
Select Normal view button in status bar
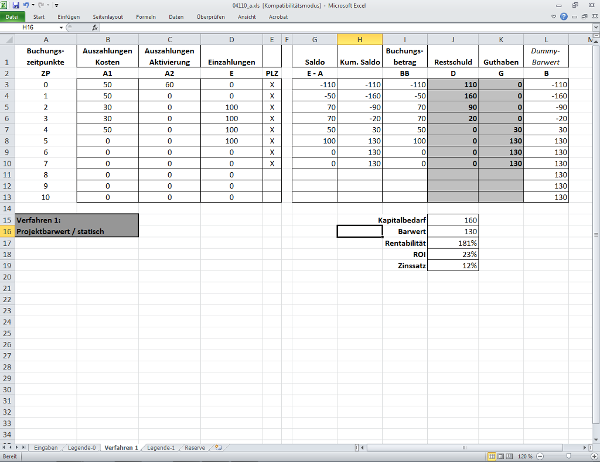[x=492, y=457]
